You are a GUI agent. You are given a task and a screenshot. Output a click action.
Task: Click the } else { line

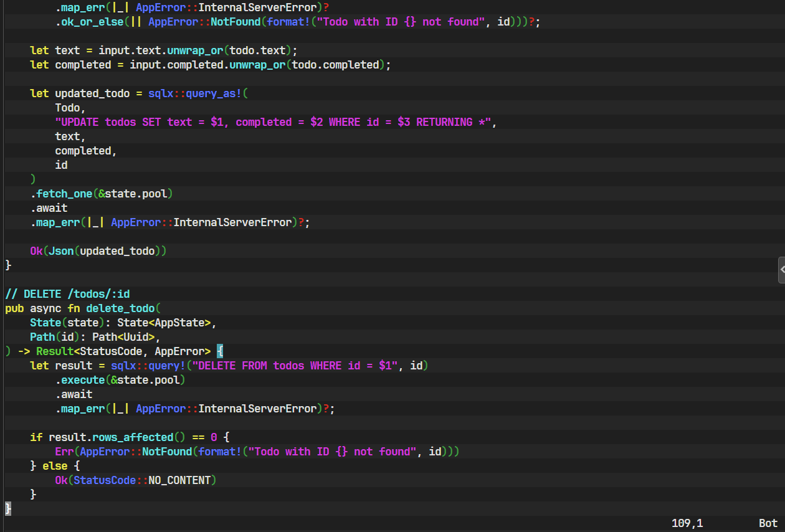55,466
